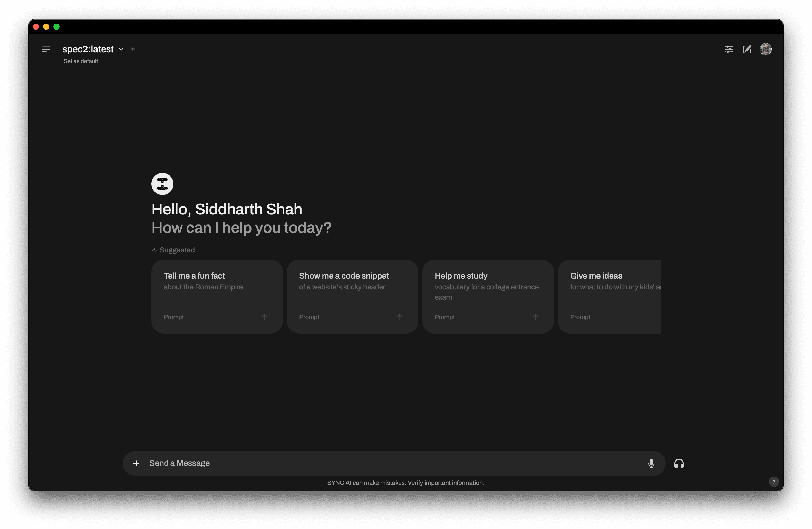The width and height of the screenshot is (812, 529).
Task: Select 'Tell me a fun fact' prompt card
Action: click(x=217, y=296)
